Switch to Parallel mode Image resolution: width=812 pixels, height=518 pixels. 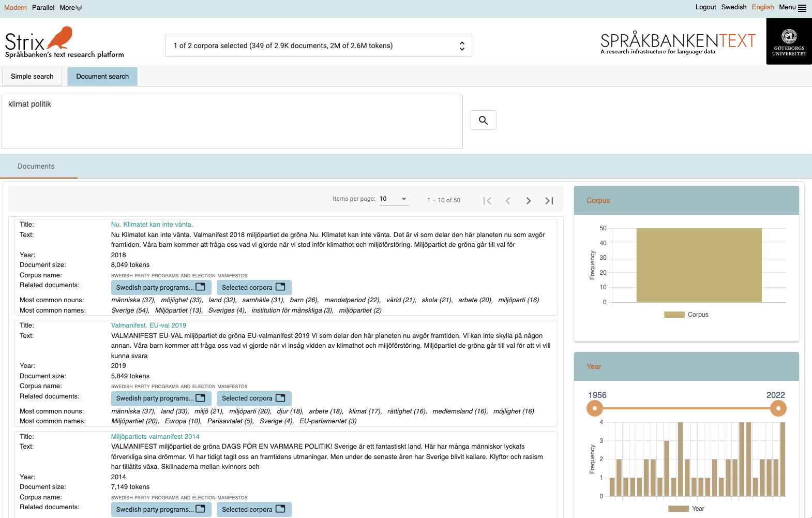click(43, 8)
